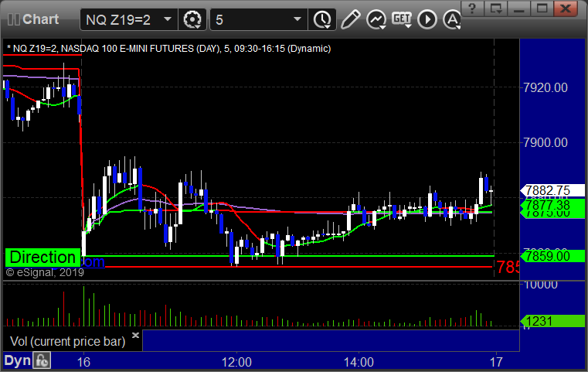Click the Chart drag handle grip
Viewport: 588px width, 372px height.
pyautogui.click(x=13, y=19)
